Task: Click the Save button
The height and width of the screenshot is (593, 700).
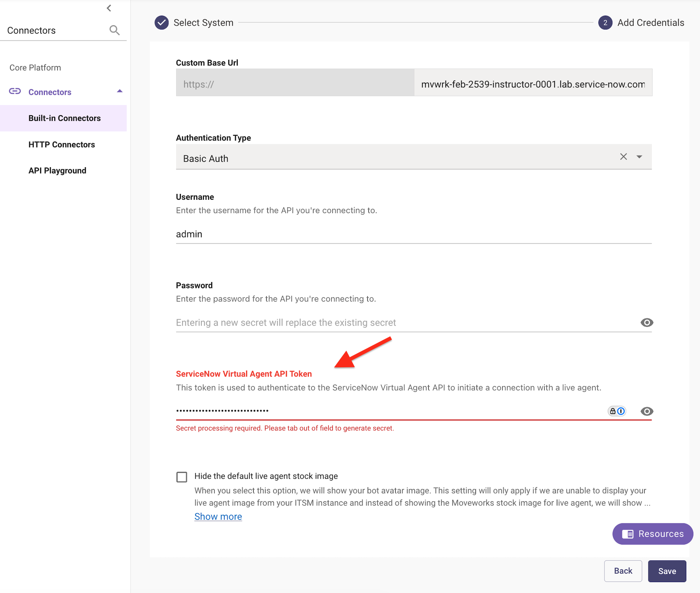Action: click(x=667, y=571)
